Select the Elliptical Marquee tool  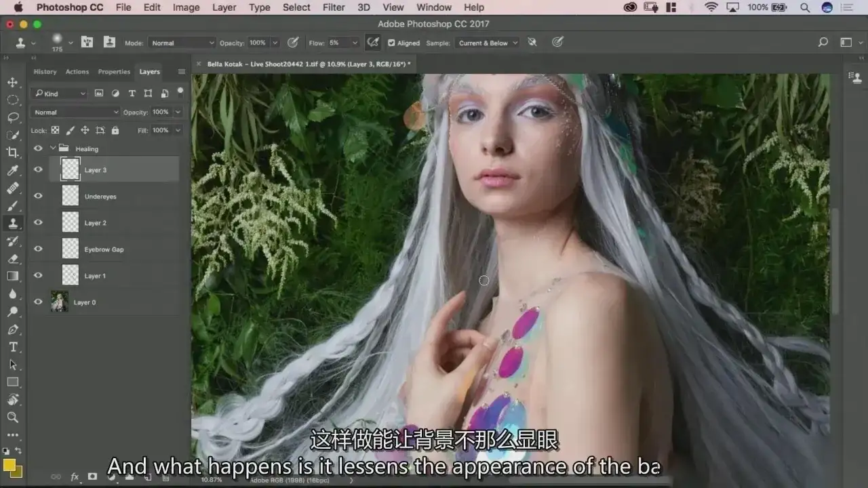tap(12, 100)
